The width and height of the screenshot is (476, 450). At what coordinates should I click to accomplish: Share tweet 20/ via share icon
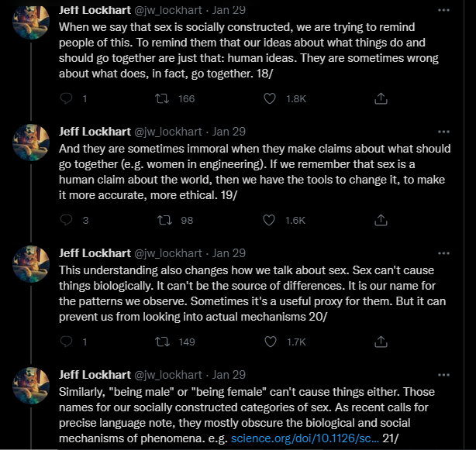click(x=381, y=342)
